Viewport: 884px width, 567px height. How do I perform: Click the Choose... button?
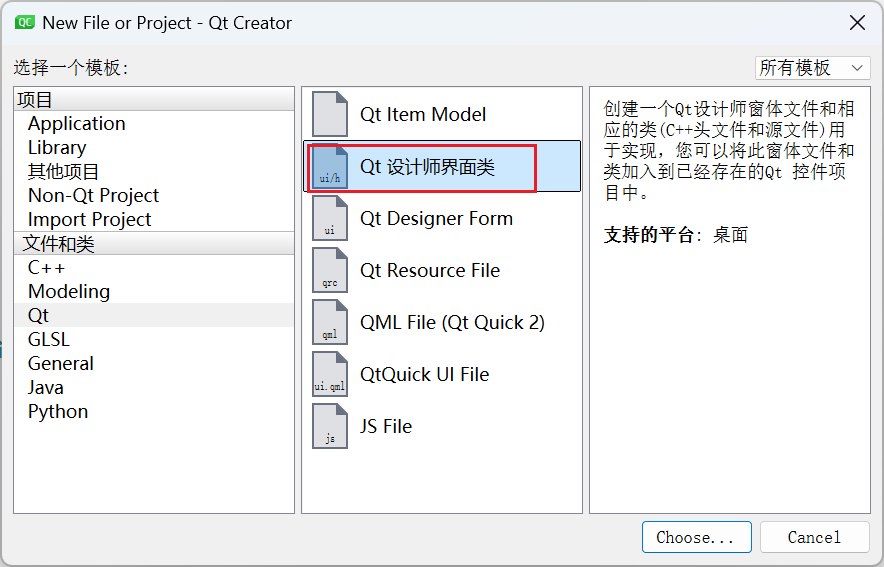696,537
